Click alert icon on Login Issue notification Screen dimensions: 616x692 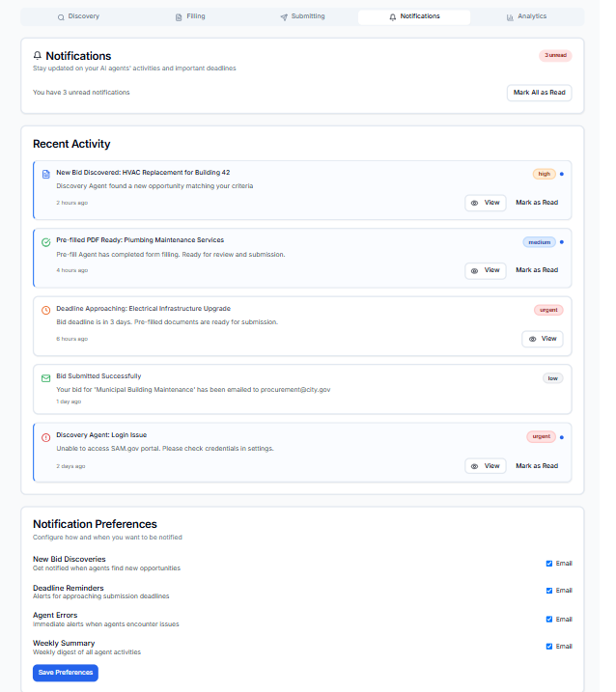pos(46,437)
